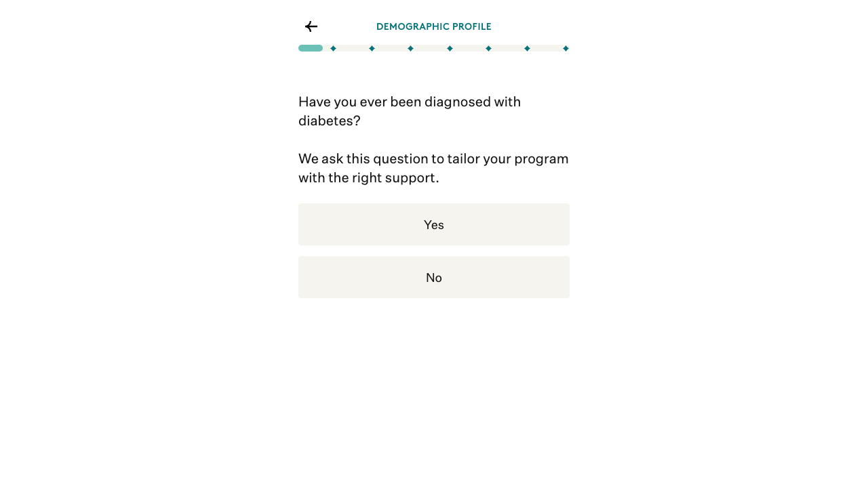Click the 'tailor your program' explanation text

pyautogui.click(x=433, y=168)
